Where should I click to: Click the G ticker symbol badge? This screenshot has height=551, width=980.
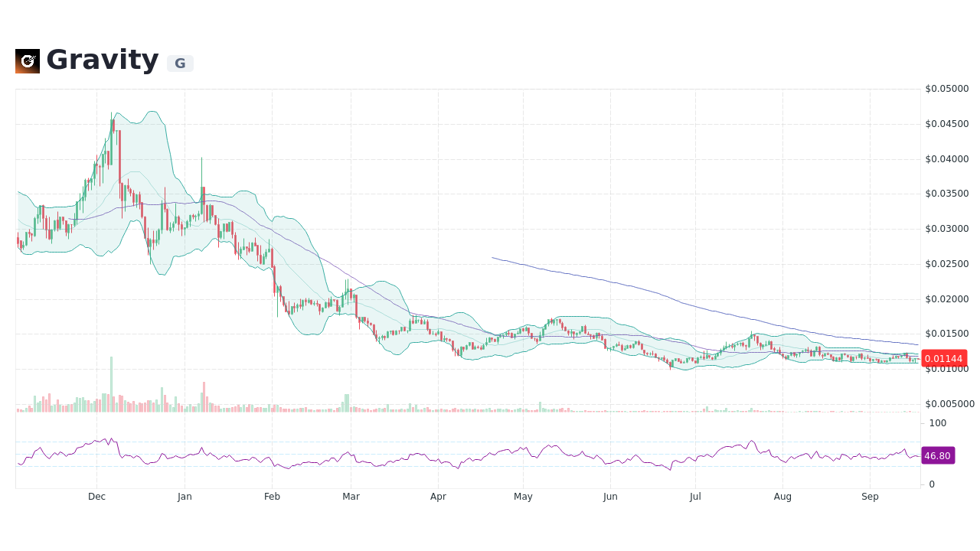click(x=179, y=63)
